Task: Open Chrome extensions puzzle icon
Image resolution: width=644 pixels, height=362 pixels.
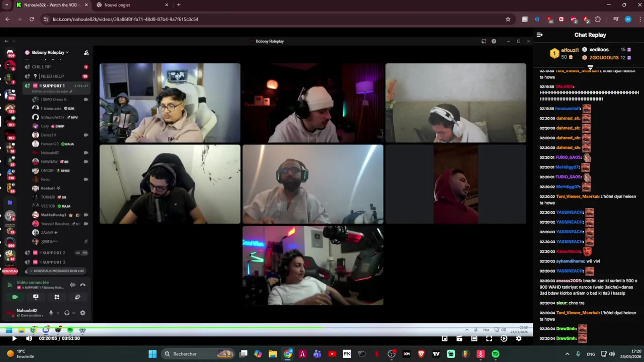Action: (x=598, y=19)
